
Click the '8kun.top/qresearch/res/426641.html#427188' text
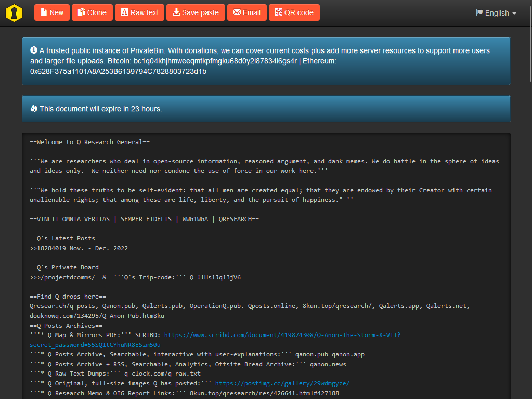pyautogui.click(x=264, y=393)
